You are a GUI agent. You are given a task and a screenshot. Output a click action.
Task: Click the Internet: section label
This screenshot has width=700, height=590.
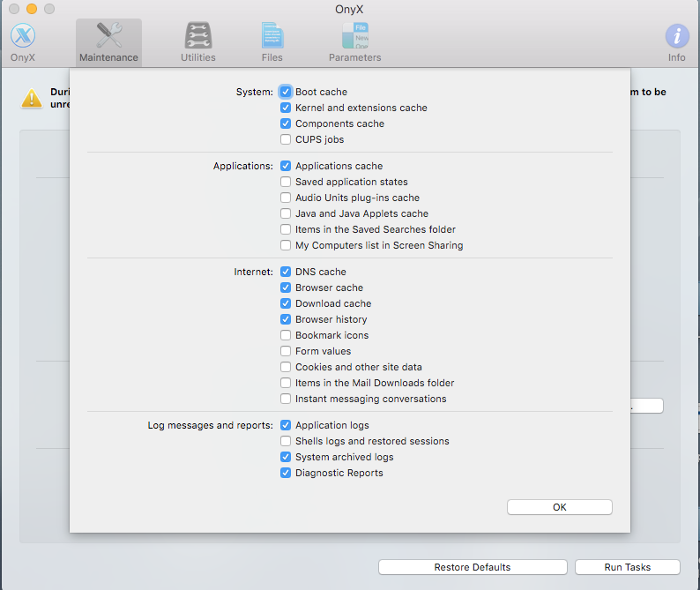[254, 272]
